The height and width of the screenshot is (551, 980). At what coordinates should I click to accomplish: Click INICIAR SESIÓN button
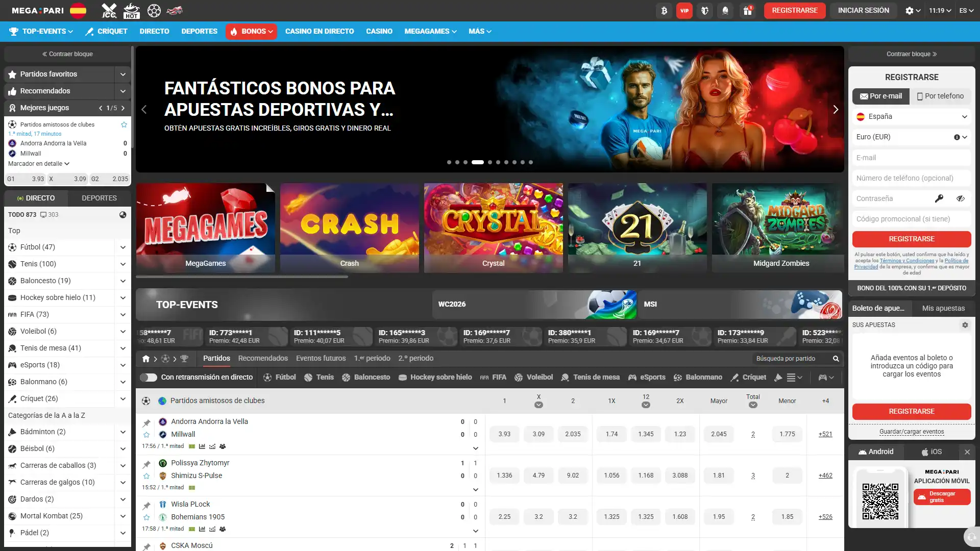(x=864, y=10)
